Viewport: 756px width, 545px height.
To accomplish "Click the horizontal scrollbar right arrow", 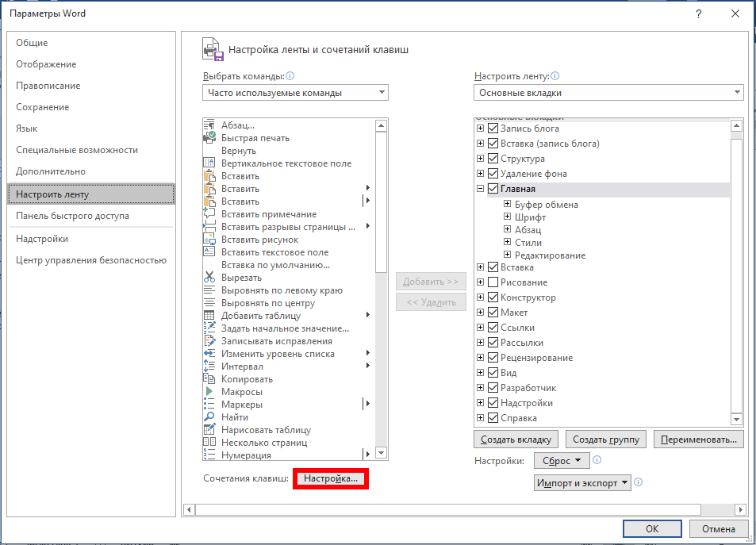I will (741, 509).
